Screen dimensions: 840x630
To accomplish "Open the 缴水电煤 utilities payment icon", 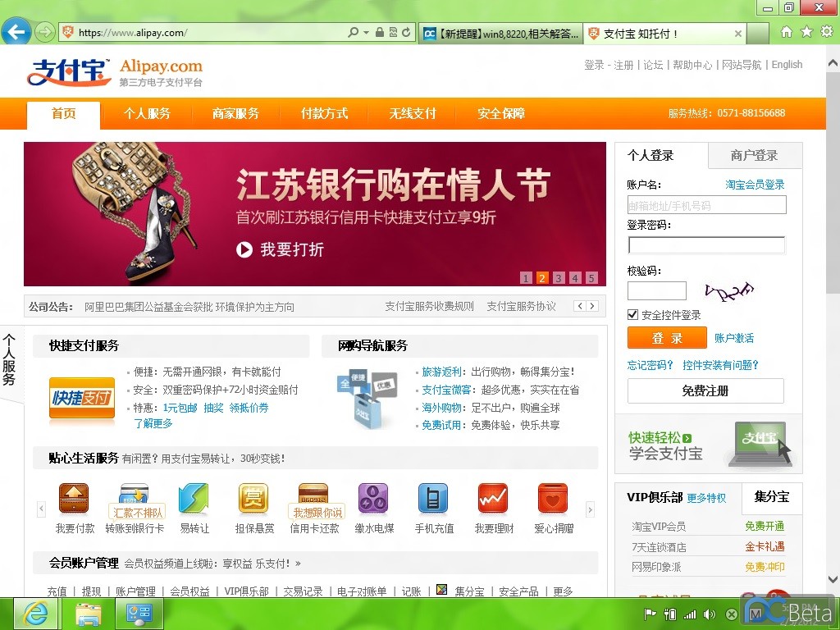I will click(373, 499).
